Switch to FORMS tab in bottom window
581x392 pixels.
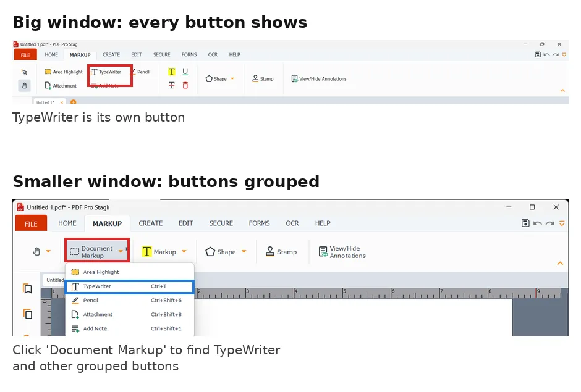(260, 223)
